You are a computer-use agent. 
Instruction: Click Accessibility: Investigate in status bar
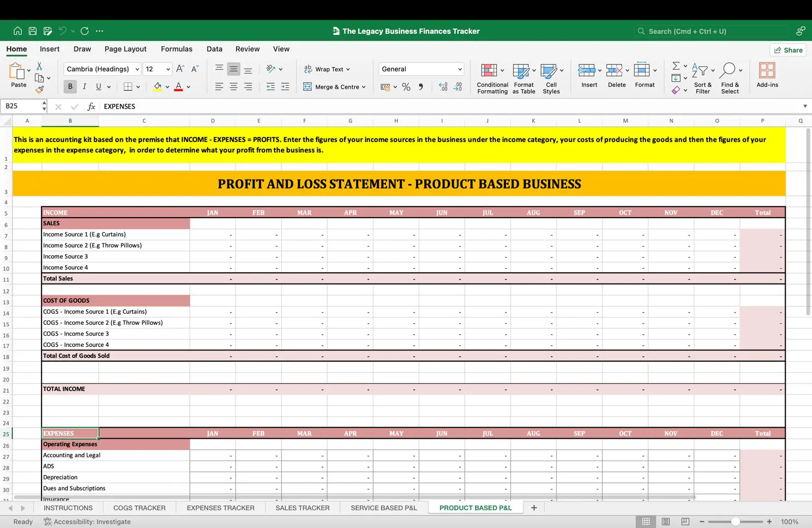click(x=87, y=521)
